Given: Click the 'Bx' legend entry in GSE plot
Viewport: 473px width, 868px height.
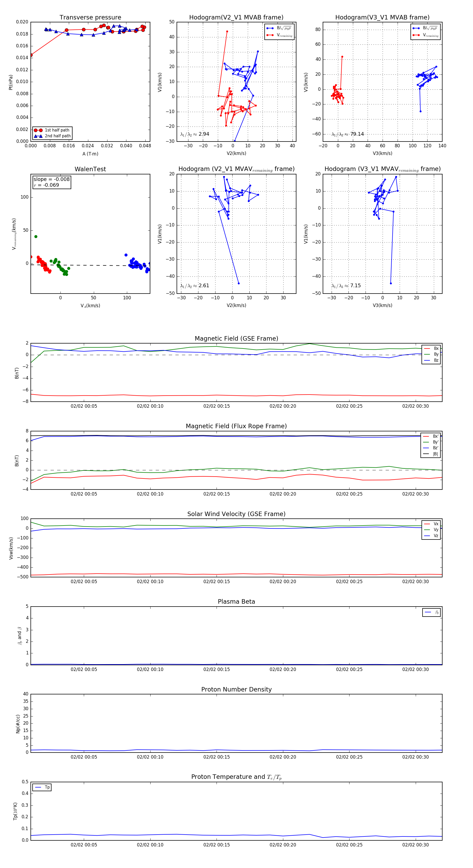Looking at the screenshot, I should (x=431, y=349).
